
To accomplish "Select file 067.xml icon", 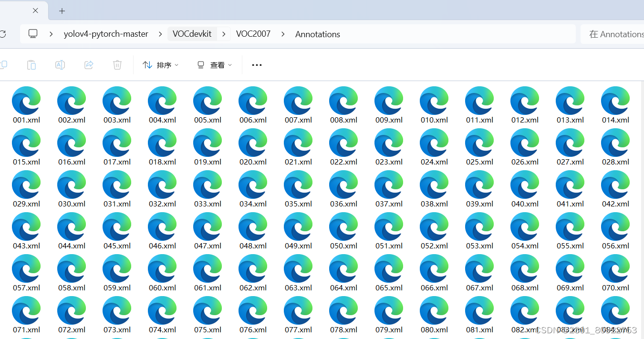I will [x=479, y=268].
